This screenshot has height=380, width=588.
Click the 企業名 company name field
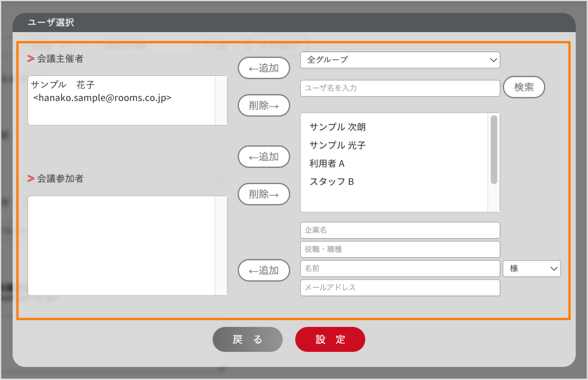pyautogui.click(x=400, y=230)
